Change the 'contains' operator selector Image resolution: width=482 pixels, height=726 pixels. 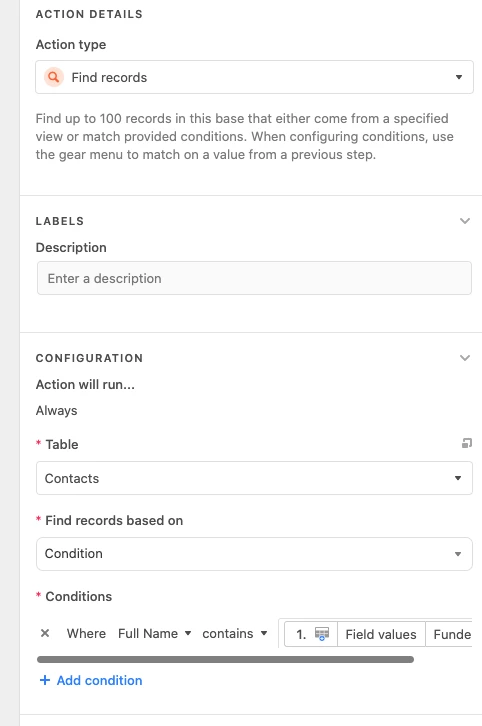point(235,633)
